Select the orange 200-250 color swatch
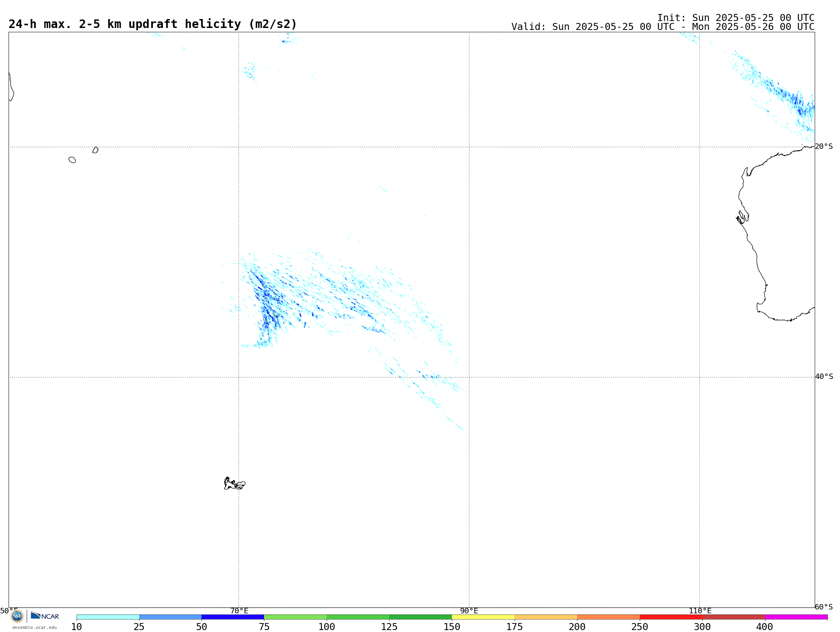Image resolution: width=840 pixels, height=632 pixels. tap(609, 617)
